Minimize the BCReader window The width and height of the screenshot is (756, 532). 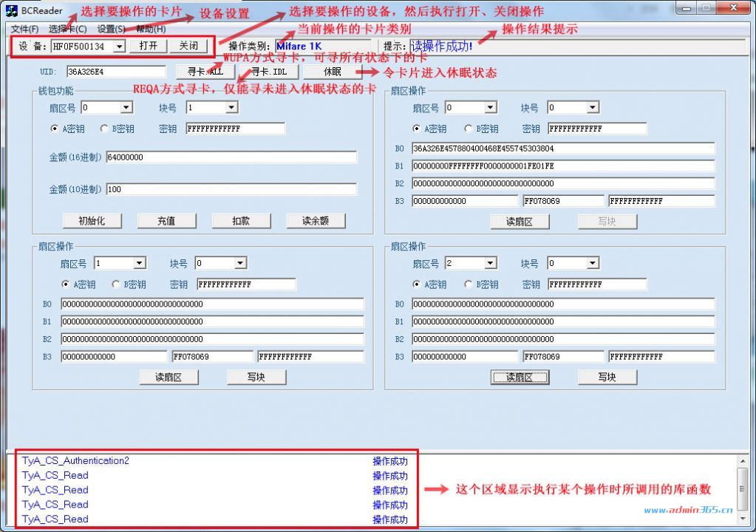coord(687,8)
